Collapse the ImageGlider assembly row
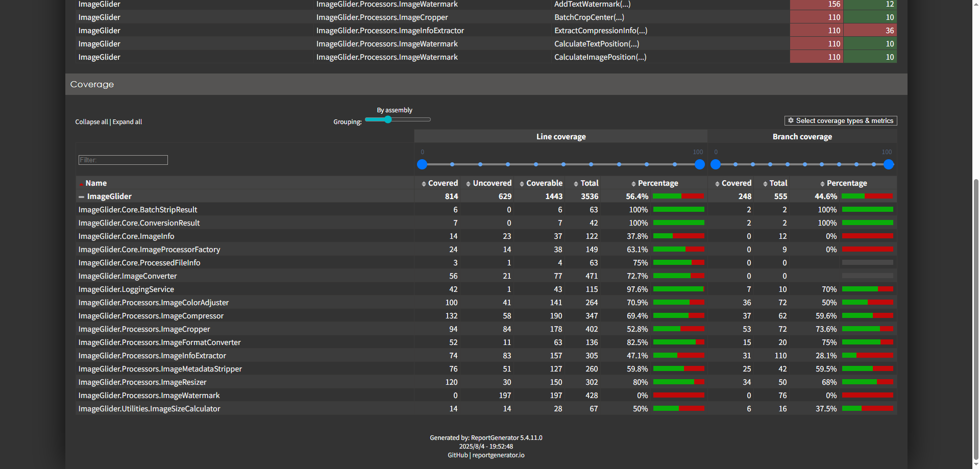Screen dimensions: 980x469 coord(81,197)
